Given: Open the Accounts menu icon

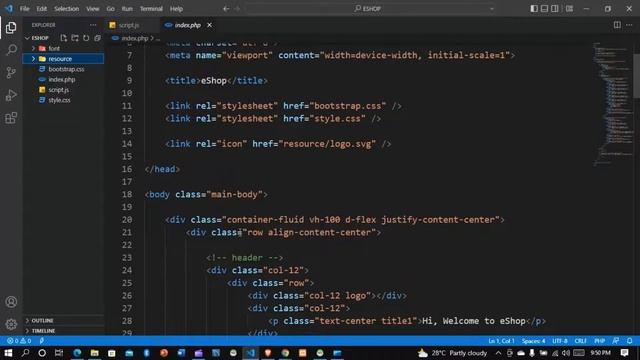Looking at the screenshot, I should click(11, 302).
